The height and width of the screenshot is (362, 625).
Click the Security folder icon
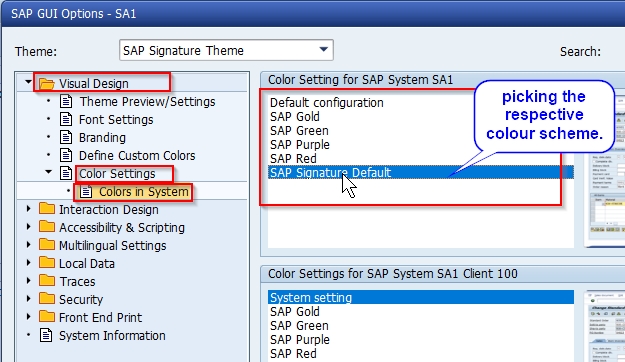click(47, 299)
